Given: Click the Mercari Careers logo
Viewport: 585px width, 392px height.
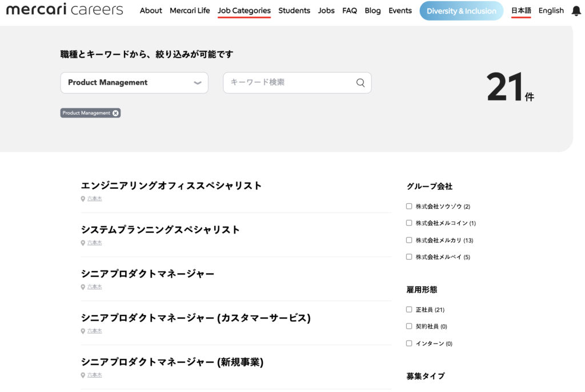Looking at the screenshot, I should coord(65,10).
